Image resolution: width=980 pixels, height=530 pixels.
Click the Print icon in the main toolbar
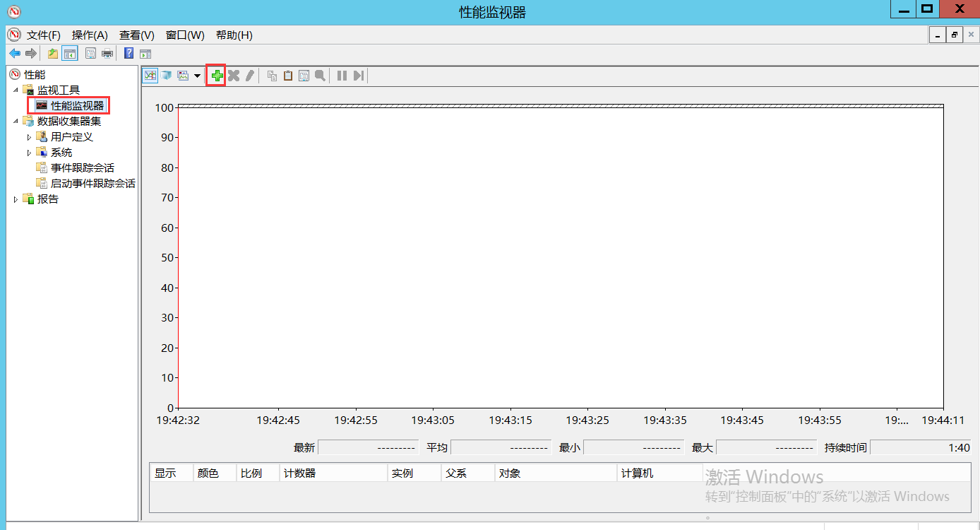click(107, 54)
